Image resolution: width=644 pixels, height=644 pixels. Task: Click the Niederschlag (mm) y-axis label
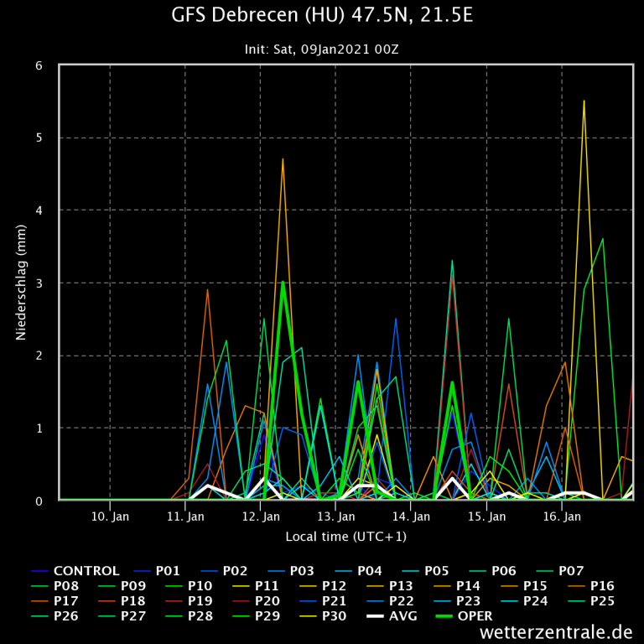coord(21,283)
